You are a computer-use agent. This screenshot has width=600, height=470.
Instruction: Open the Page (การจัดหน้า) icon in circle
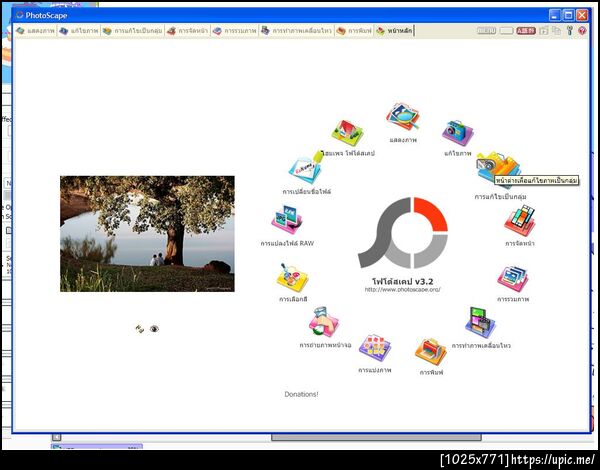coord(520,221)
